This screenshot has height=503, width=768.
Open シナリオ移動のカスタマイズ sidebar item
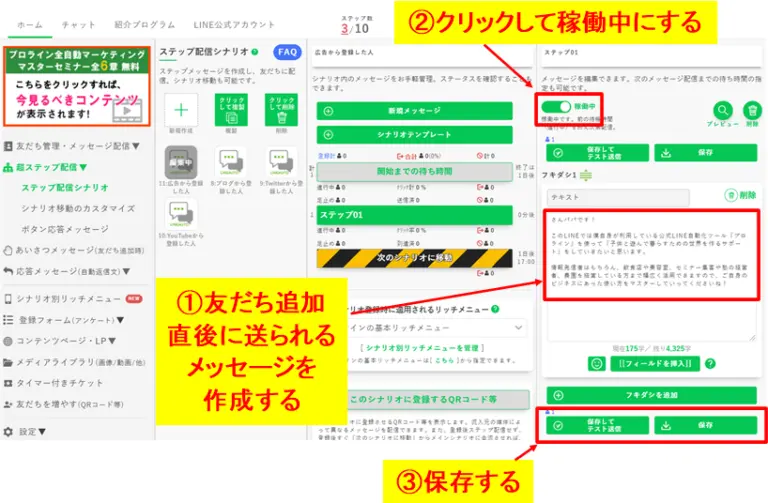click(78, 209)
